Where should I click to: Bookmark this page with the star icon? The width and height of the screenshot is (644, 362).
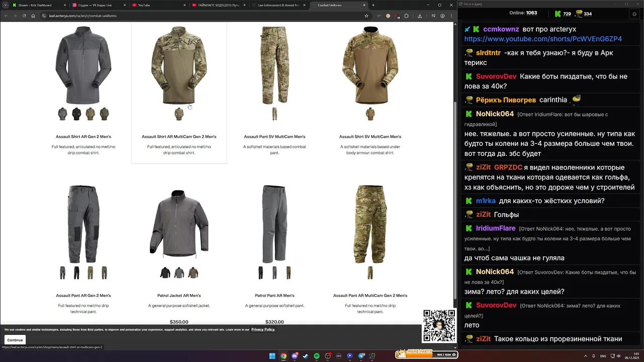coord(366,16)
